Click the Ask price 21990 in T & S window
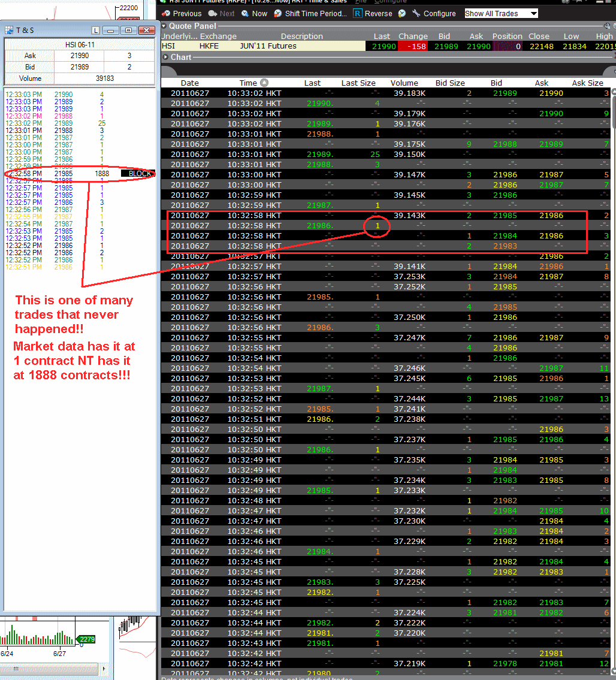 [79, 56]
